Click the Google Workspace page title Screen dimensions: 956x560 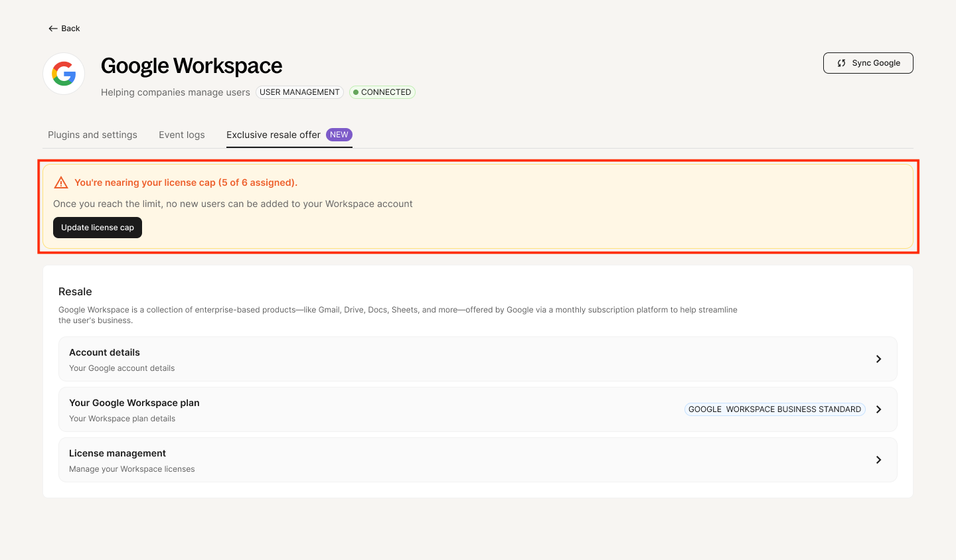tap(191, 66)
